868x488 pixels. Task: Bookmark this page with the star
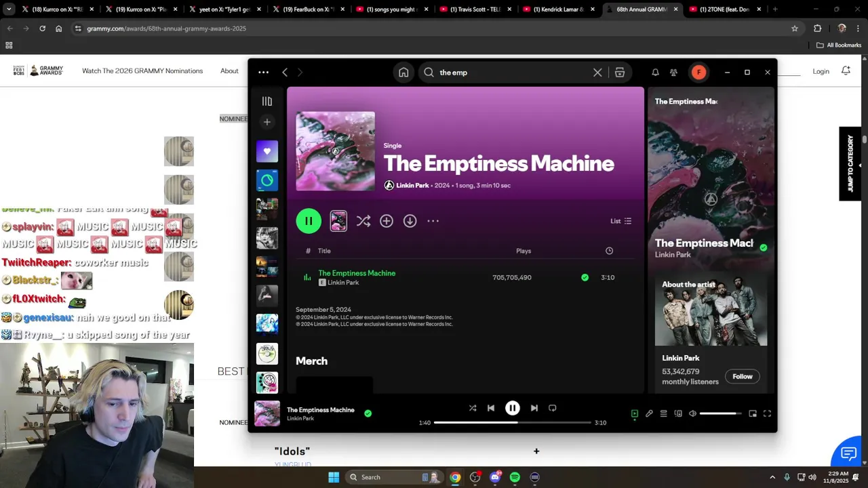click(795, 28)
